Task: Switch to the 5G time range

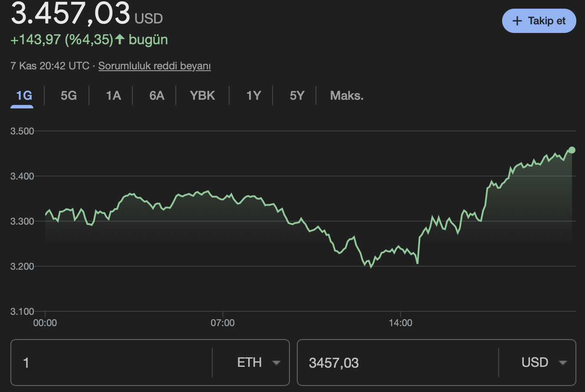Action: point(67,95)
